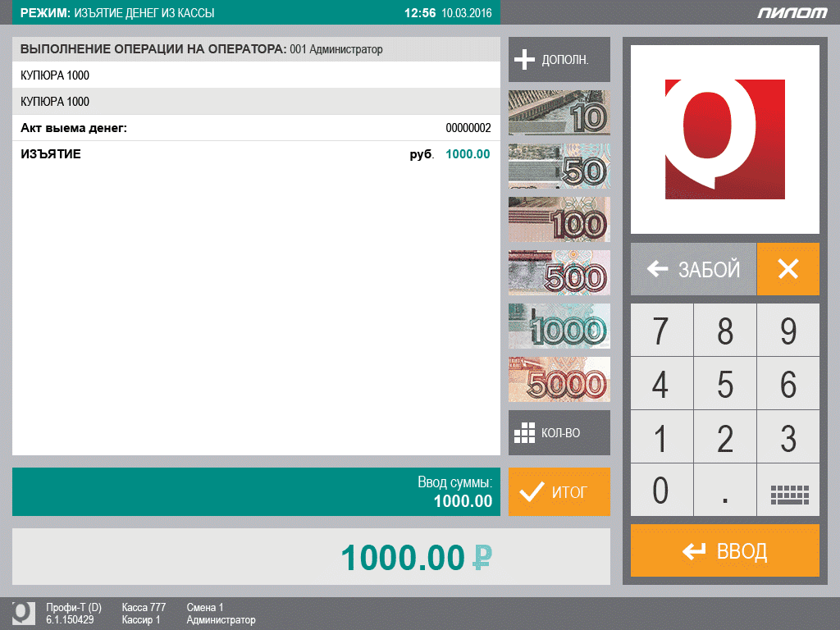Click the Профи-Т (D) version text
Screen dimensions: 840x630
(x=73, y=608)
